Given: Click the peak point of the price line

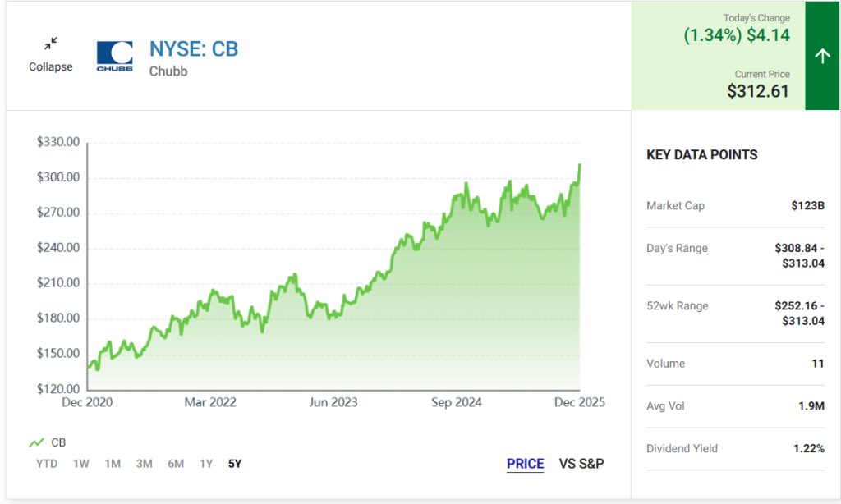Looking at the screenshot, I should pyautogui.click(x=580, y=165).
